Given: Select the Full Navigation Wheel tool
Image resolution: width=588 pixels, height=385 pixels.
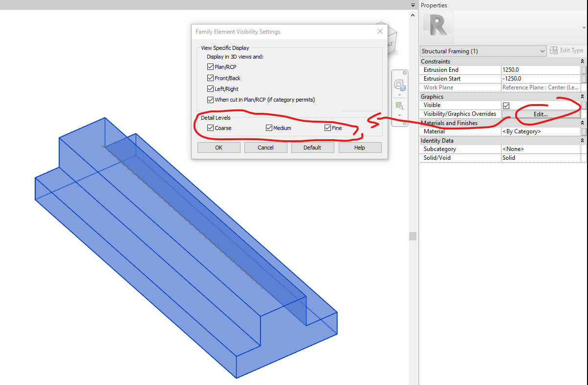Looking at the screenshot, I should coord(400,84).
